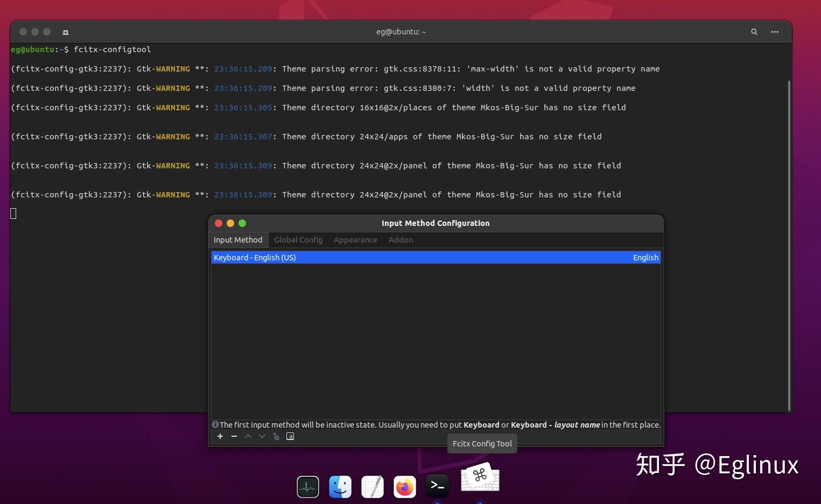Add a new input method with the plus icon
The image size is (821, 504).
(220, 436)
